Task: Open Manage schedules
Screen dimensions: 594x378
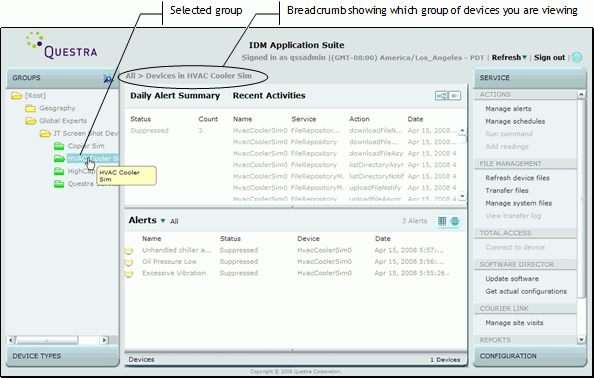Action: [x=515, y=121]
